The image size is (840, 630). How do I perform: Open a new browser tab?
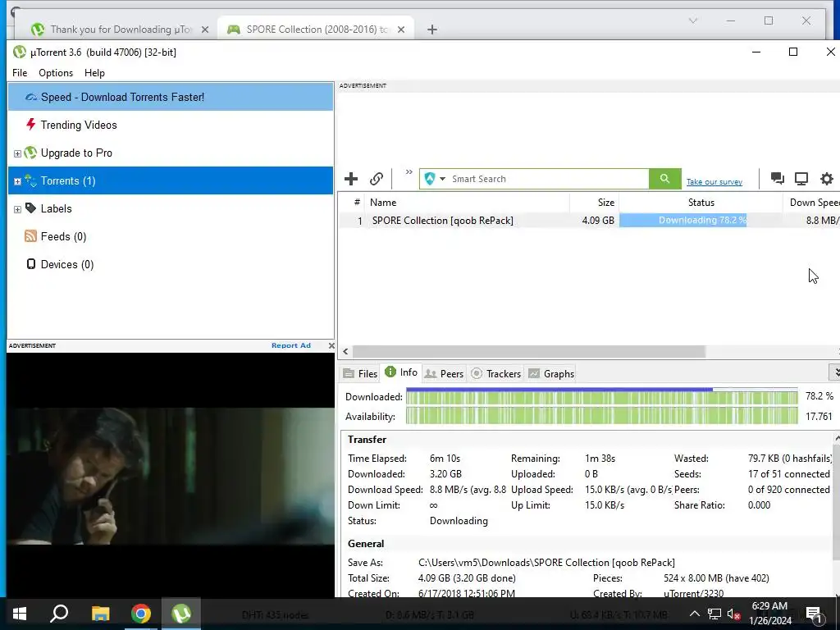coord(431,30)
